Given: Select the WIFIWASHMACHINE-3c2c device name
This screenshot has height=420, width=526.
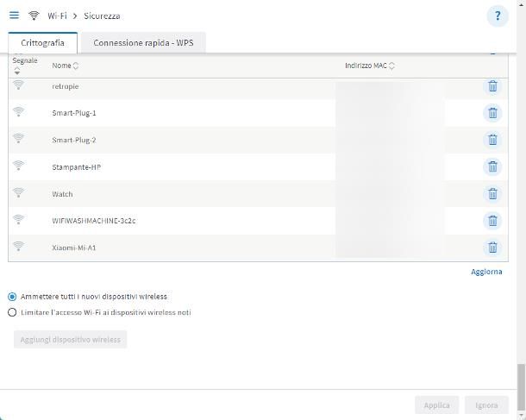Looking at the screenshot, I should pos(94,221).
